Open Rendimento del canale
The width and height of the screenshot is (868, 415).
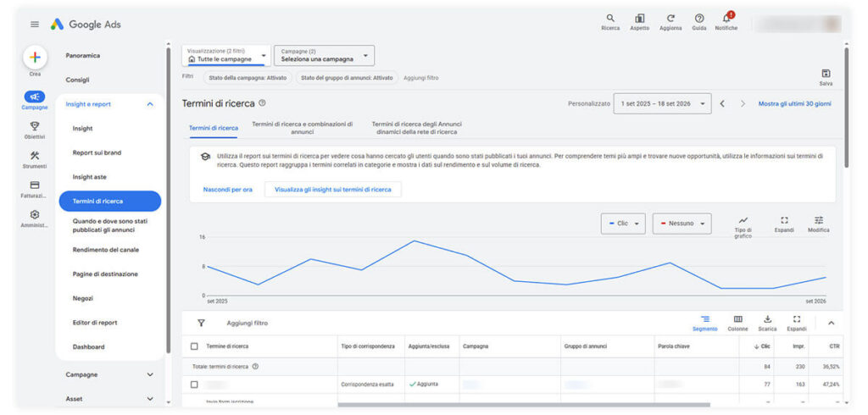click(106, 250)
